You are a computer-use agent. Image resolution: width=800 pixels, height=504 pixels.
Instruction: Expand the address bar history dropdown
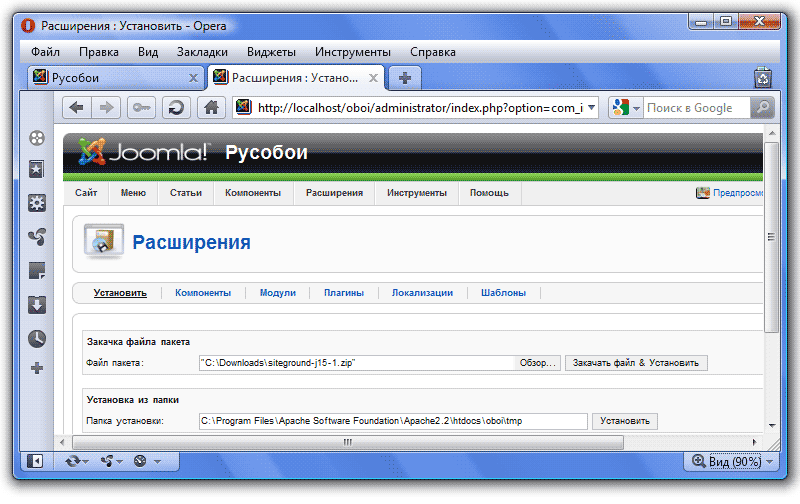[591, 107]
